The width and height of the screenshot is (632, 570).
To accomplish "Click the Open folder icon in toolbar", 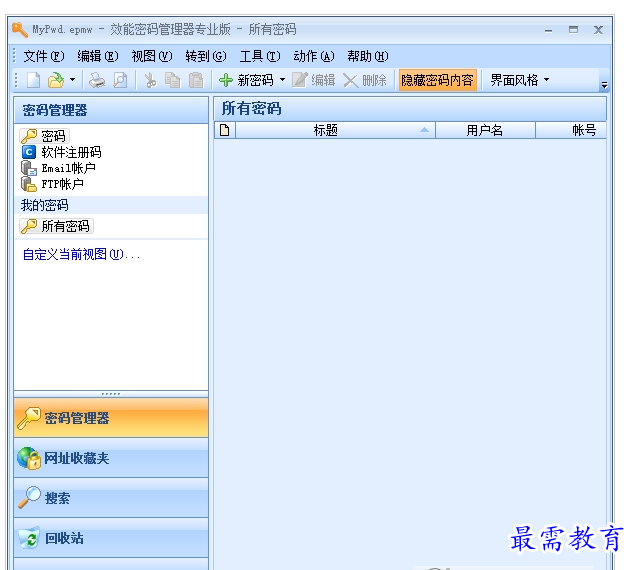I will pyautogui.click(x=56, y=80).
